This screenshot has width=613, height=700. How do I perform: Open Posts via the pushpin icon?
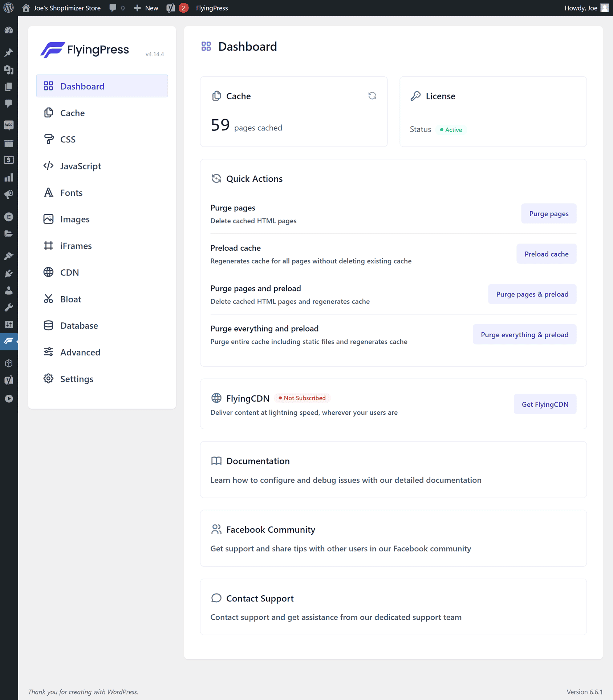[9, 52]
